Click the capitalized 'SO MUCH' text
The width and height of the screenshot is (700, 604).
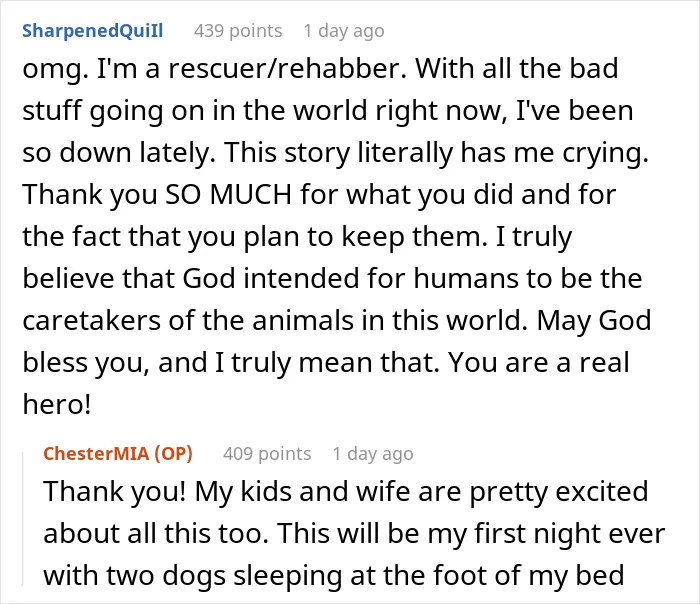(x=228, y=194)
